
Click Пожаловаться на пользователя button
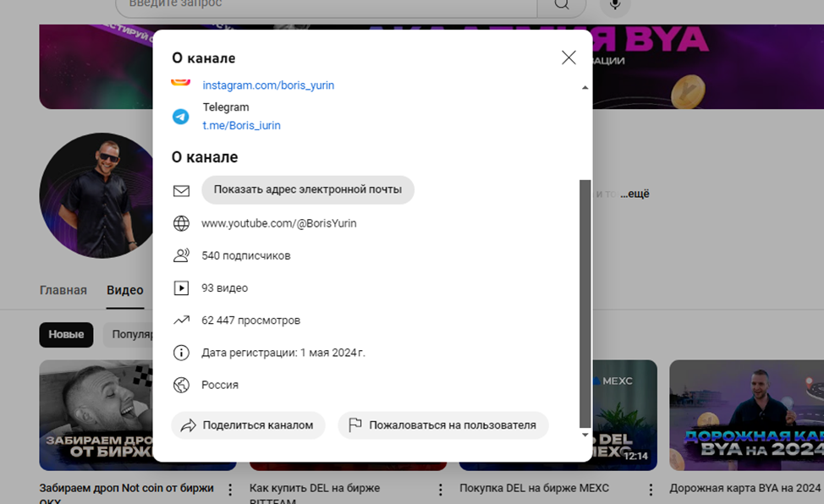pyautogui.click(x=443, y=425)
